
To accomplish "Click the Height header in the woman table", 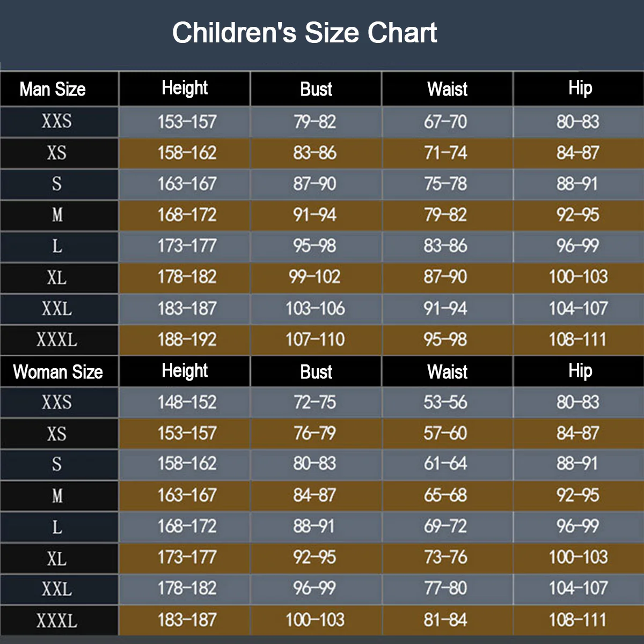I will (x=185, y=371).
